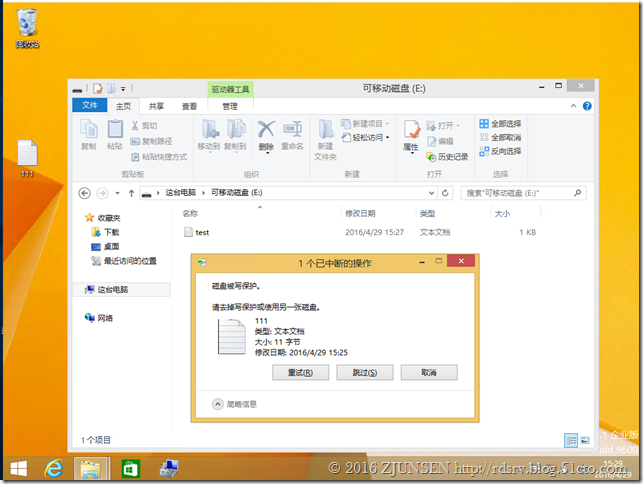
Task: Click History (历史记录) in the ribbon
Action: (447, 157)
